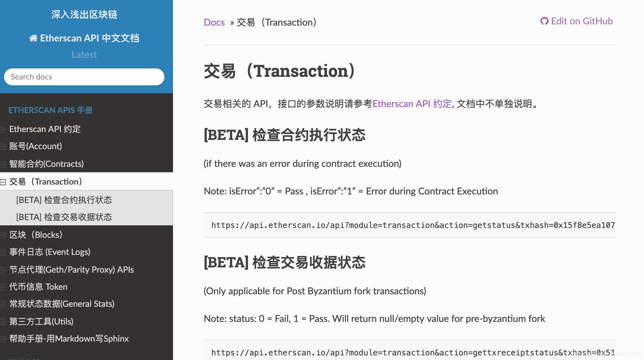Expand the Etherscan API 约定 plus icon
The height and width of the screenshot is (360, 644).
point(3,129)
